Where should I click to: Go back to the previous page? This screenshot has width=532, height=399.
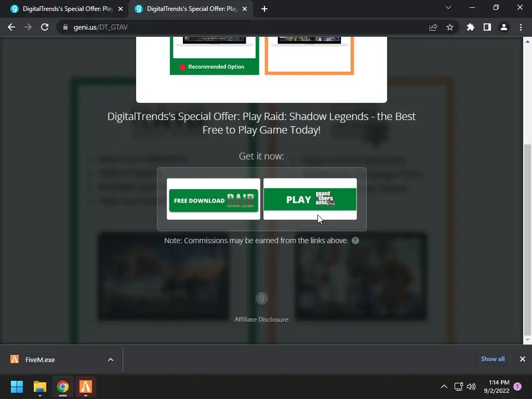[11, 27]
